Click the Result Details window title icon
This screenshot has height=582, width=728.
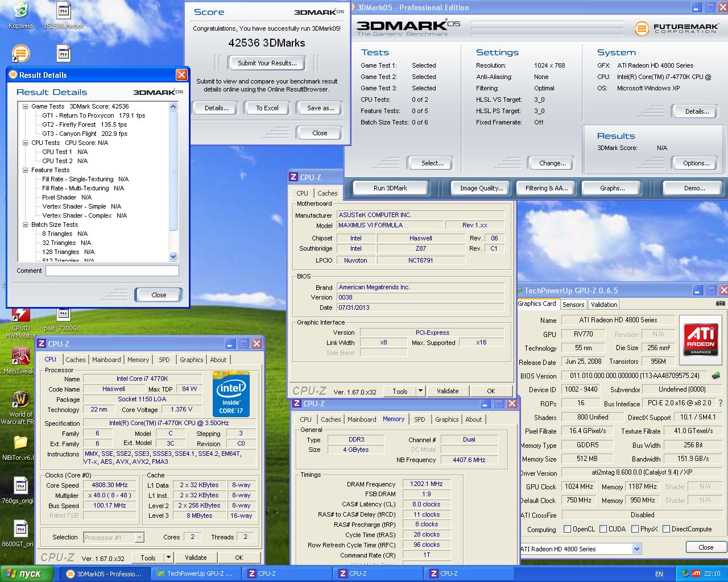click(13, 75)
